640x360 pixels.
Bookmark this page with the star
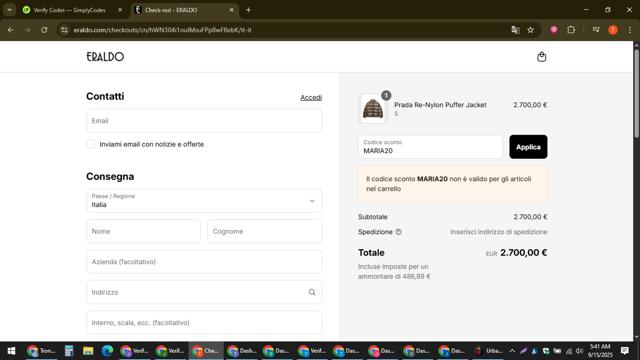click(x=531, y=30)
